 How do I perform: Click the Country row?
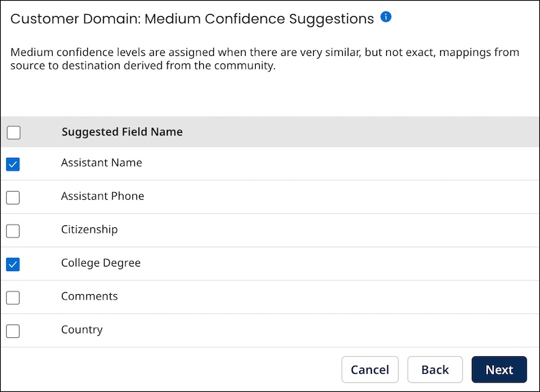82,329
